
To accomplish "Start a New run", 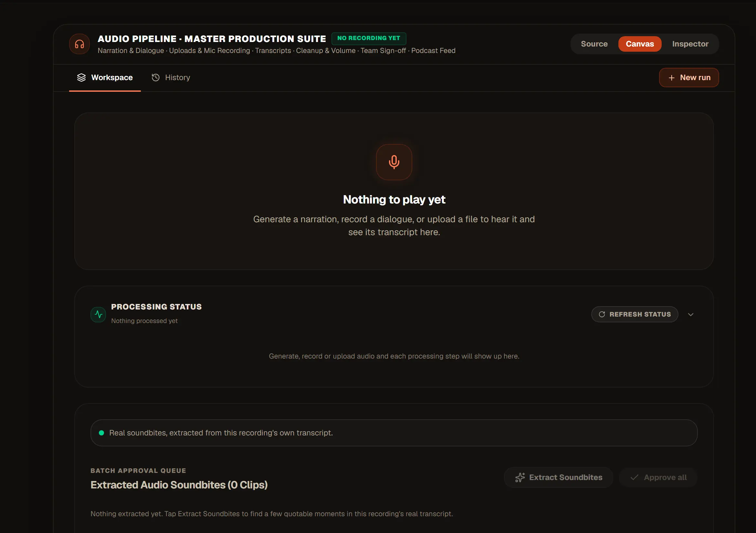I will [x=689, y=78].
